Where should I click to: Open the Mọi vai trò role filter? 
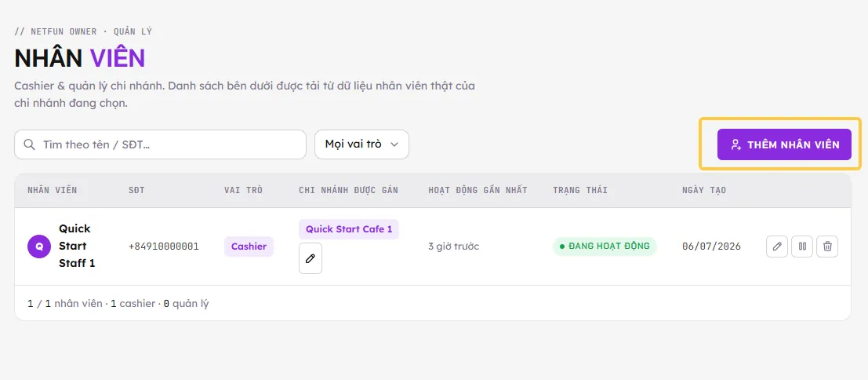point(361,144)
